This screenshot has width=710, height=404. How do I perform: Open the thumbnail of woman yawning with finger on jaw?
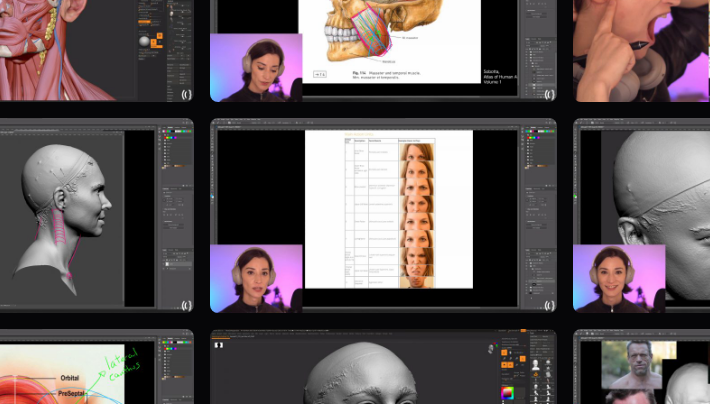[x=641, y=50]
